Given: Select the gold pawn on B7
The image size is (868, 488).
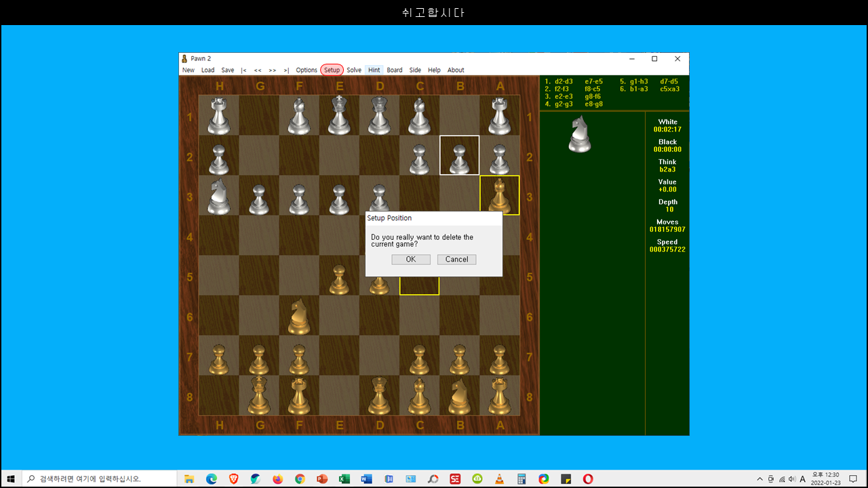Looking at the screenshot, I should point(459,359).
